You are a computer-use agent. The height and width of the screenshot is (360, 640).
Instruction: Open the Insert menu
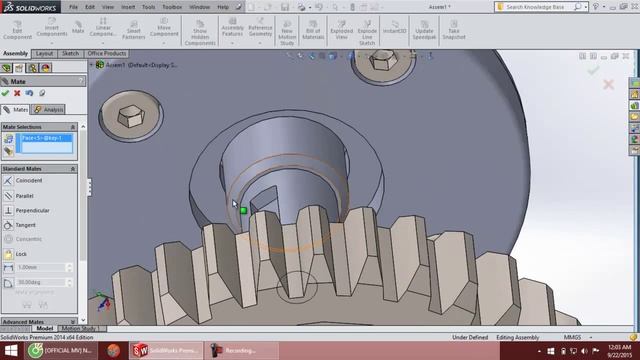(x=128, y=7)
